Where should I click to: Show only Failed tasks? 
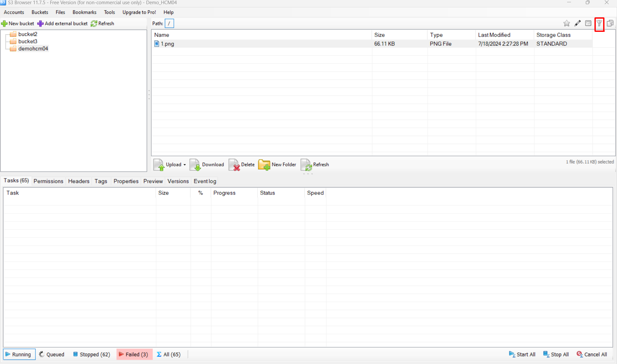click(x=134, y=354)
